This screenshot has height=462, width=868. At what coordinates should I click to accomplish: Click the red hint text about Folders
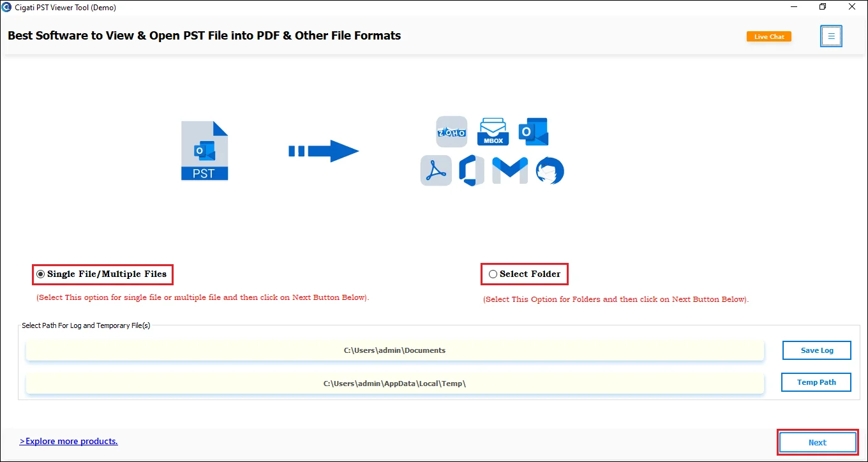[x=616, y=299]
